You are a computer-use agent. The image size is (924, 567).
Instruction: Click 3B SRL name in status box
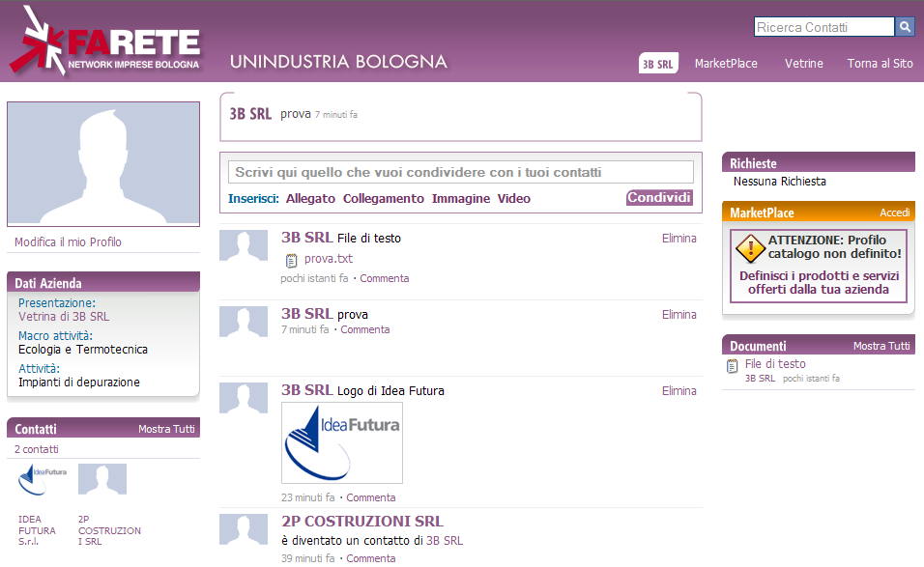click(x=250, y=114)
